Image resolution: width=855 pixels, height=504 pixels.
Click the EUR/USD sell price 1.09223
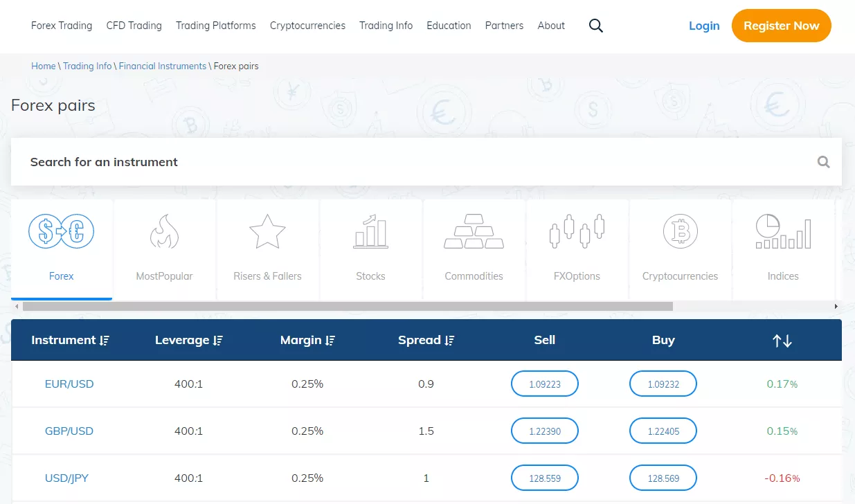(544, 384)
